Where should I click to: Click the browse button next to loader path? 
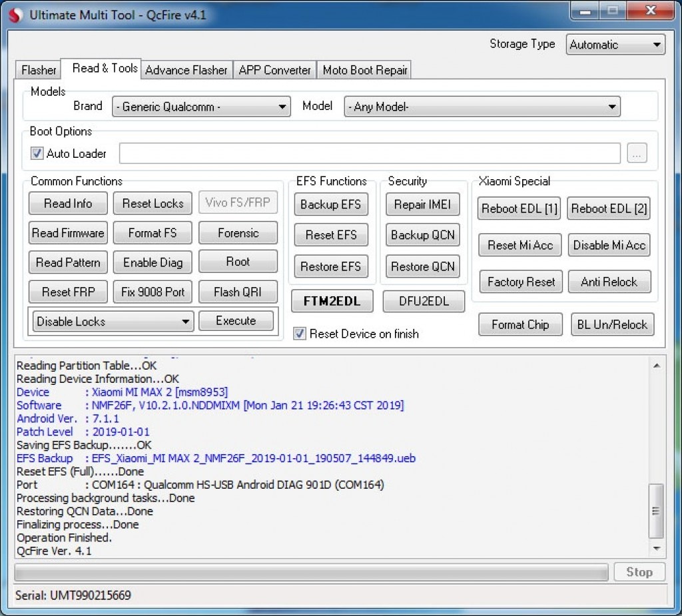click(x=637, y=154)
